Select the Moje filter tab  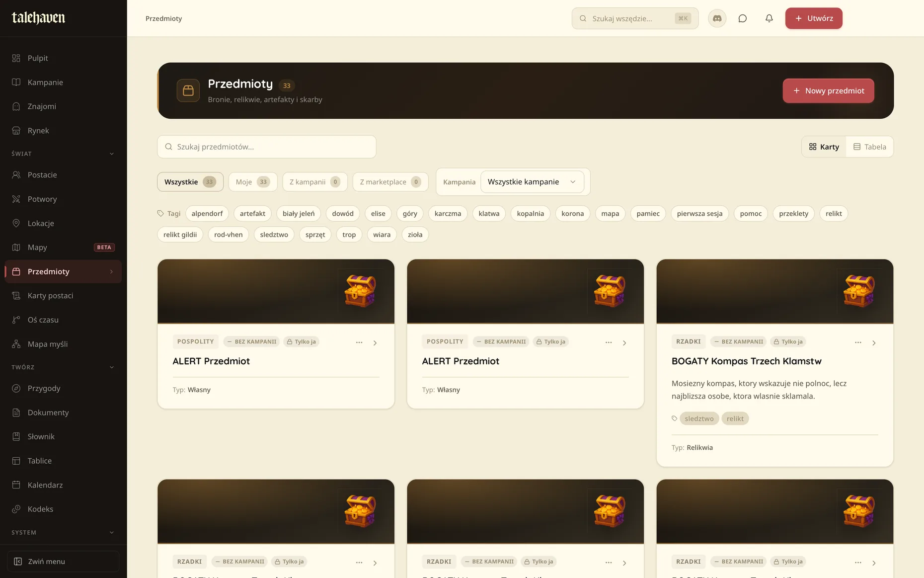[253, 182]
